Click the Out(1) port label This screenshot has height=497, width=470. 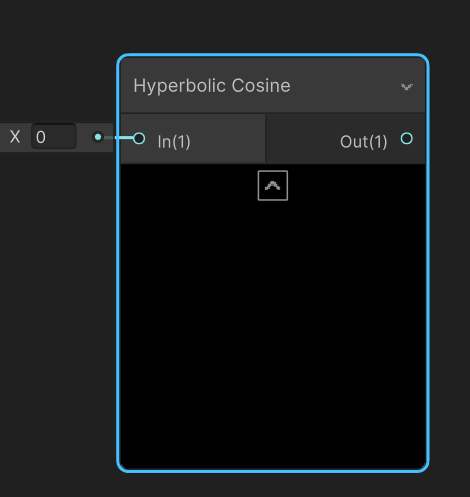[364, 142]
